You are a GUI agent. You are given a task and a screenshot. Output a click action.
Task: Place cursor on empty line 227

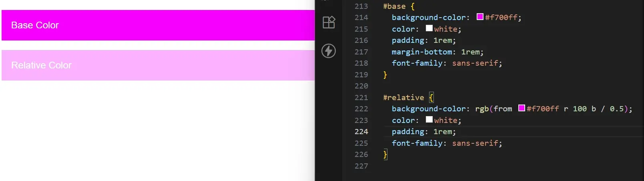tap(440, 166)
